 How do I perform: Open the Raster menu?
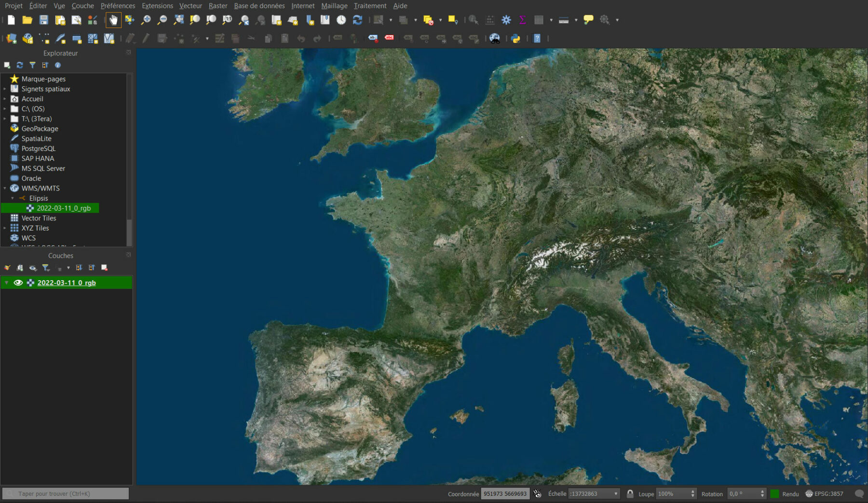217,5
